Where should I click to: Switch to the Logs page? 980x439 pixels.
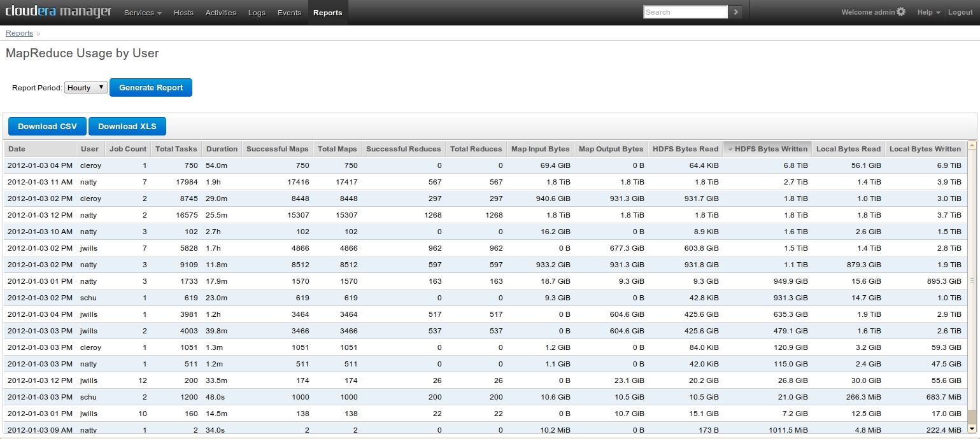[257, 13]
